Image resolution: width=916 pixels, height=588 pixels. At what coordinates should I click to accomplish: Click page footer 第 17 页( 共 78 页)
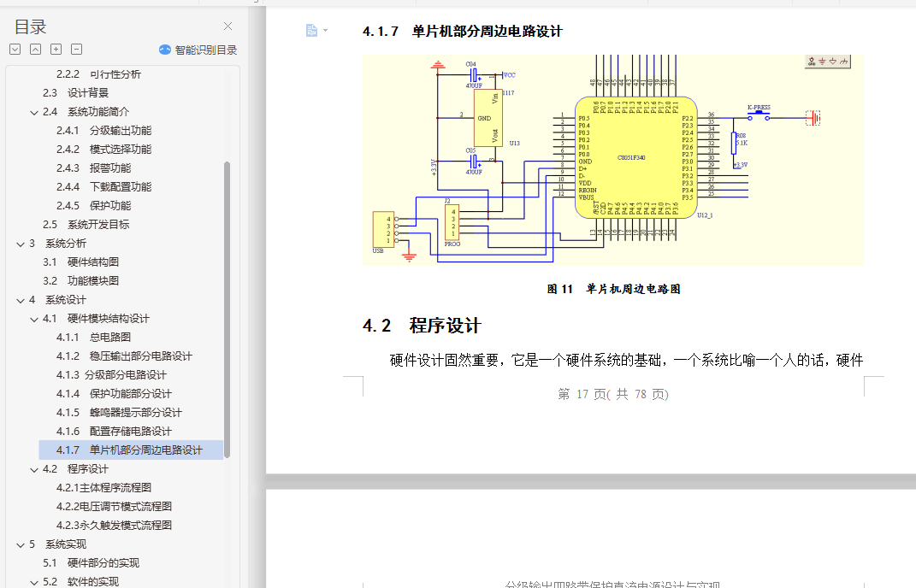tap(613, 394)
